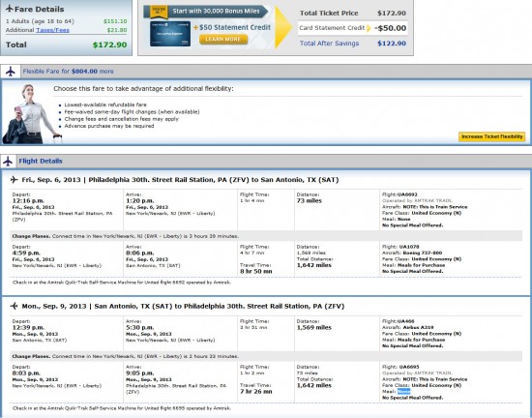532x418 pixels.
Task: Click the businesswoman traveler image
Action: [x=31, y=114]
